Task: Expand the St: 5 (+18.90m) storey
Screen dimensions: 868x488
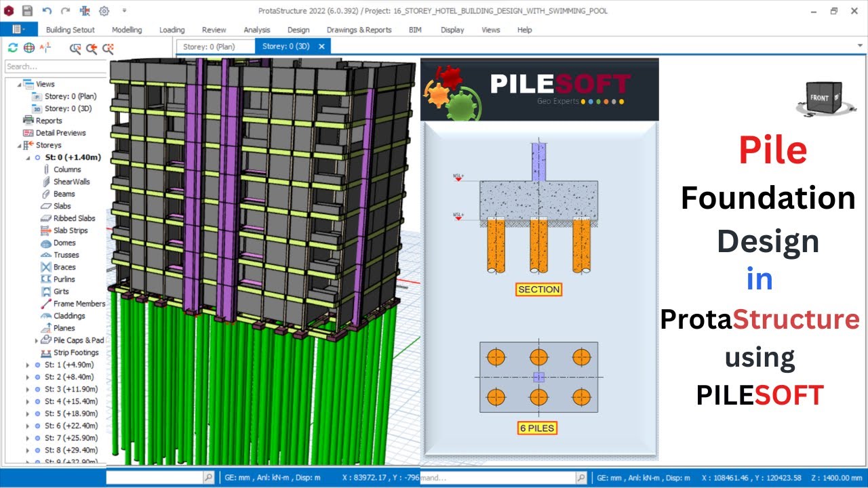Action: point(28,413)
